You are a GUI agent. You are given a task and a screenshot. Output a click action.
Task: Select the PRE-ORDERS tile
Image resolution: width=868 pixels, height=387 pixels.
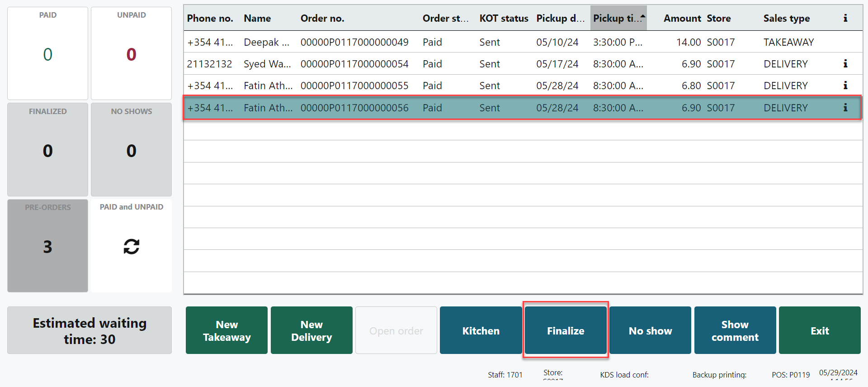coord(47,246)
